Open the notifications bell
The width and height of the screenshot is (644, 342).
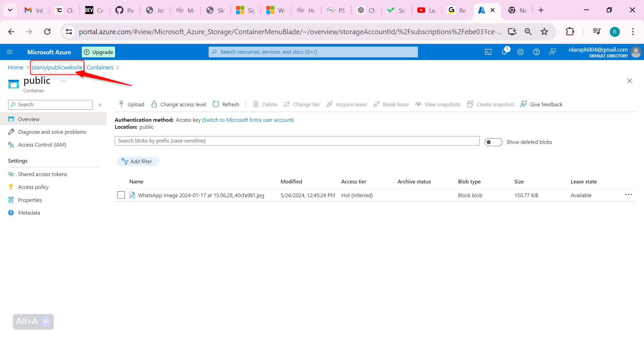pyautogui.click(x=504, y=52)
